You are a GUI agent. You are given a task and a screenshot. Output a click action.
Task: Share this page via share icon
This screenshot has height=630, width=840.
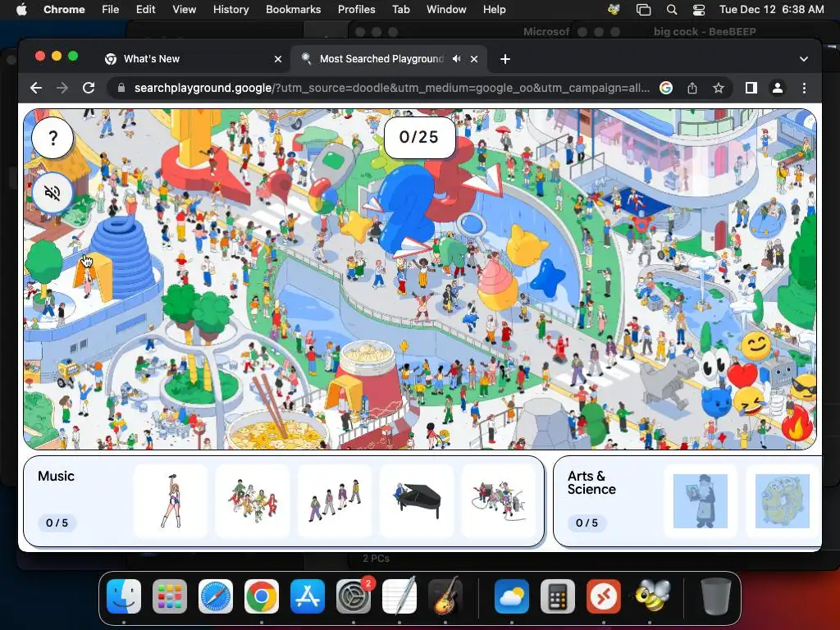[x=692, y=88]
